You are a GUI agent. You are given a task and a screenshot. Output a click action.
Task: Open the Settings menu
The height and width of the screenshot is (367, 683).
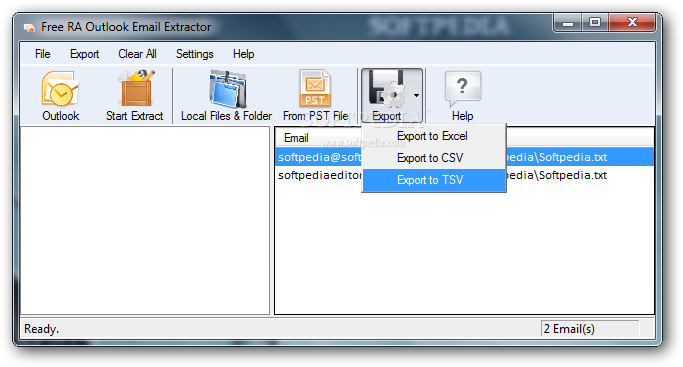pyautogui.click(x=195, y=54)
